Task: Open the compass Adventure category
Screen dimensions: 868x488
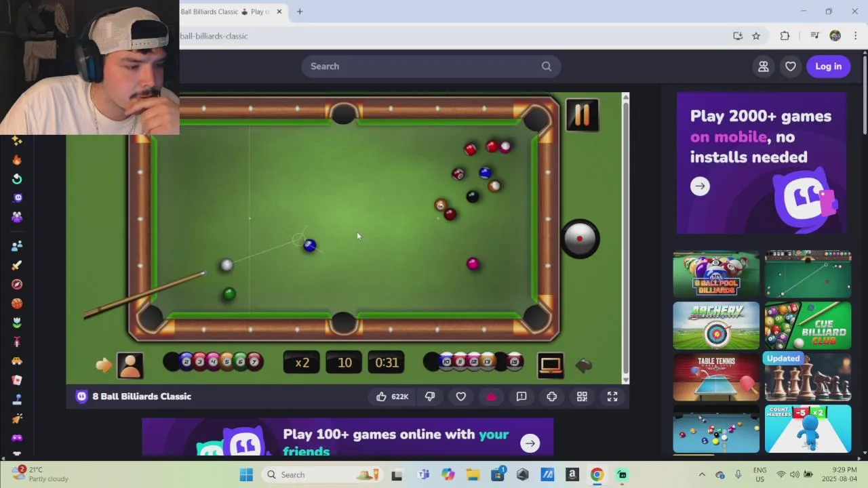Action: [17, 284]
